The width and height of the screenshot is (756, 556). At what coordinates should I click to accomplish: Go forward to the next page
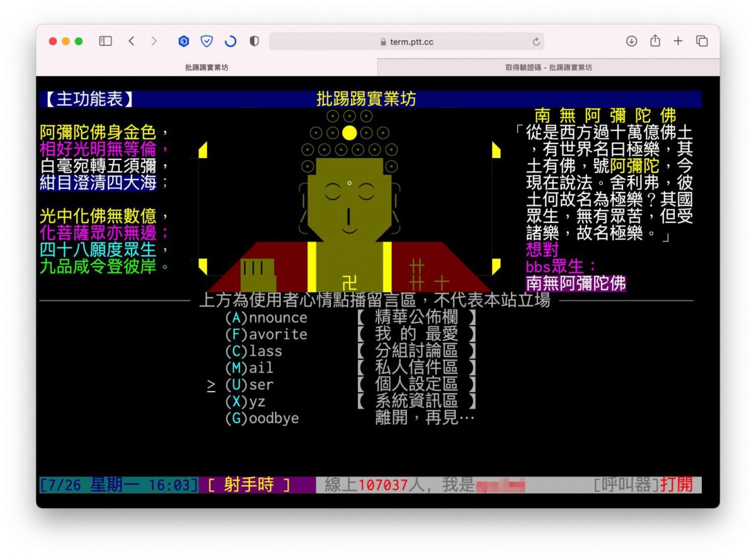[154, 41]
